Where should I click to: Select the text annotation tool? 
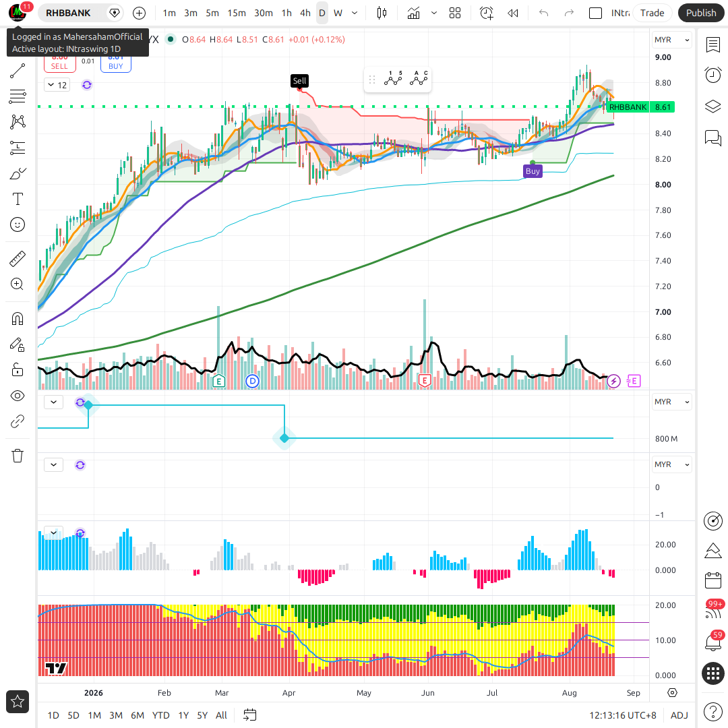tap(18, 199)
